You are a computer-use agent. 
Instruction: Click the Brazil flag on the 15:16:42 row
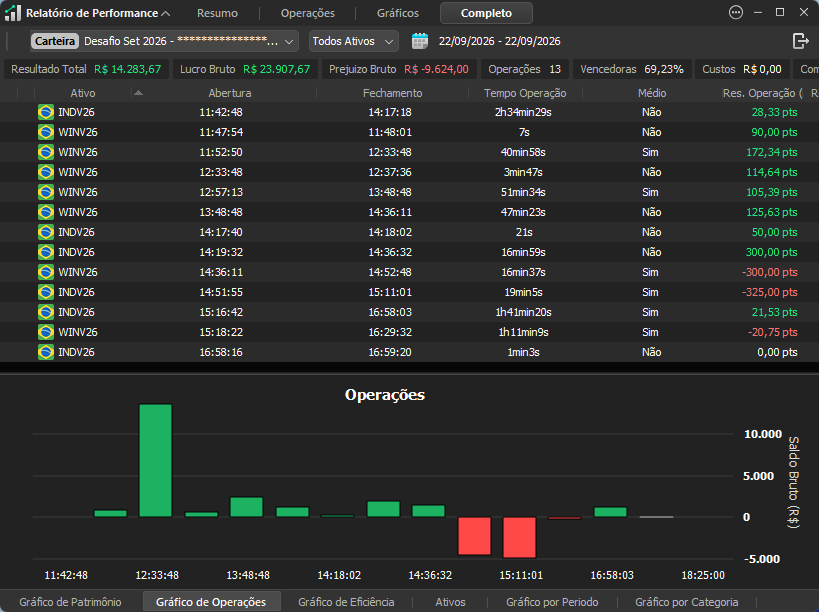coord(46,312)
